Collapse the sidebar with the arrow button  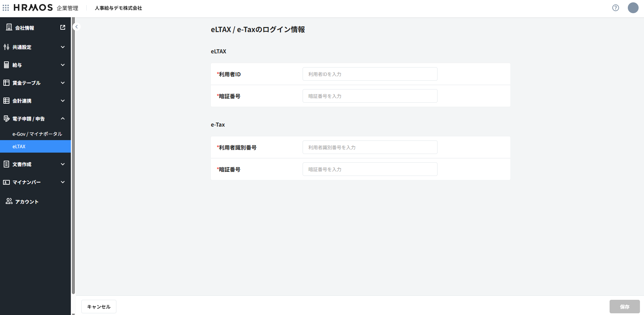pos(77,27)
